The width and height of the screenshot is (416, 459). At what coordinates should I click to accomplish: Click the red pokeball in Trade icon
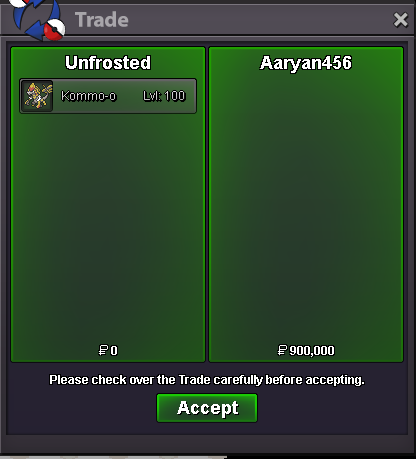(55, 29)
